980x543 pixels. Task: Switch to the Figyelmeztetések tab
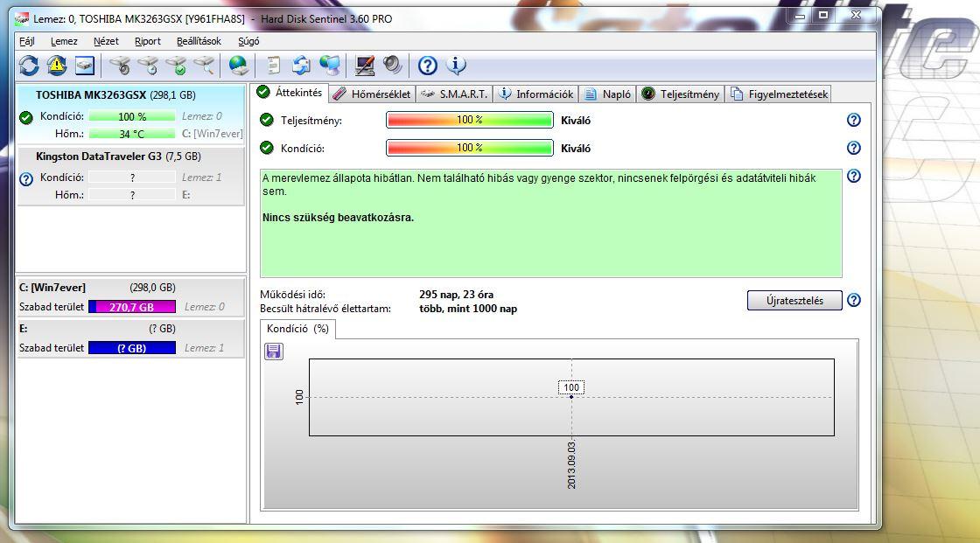coord(780,94)
